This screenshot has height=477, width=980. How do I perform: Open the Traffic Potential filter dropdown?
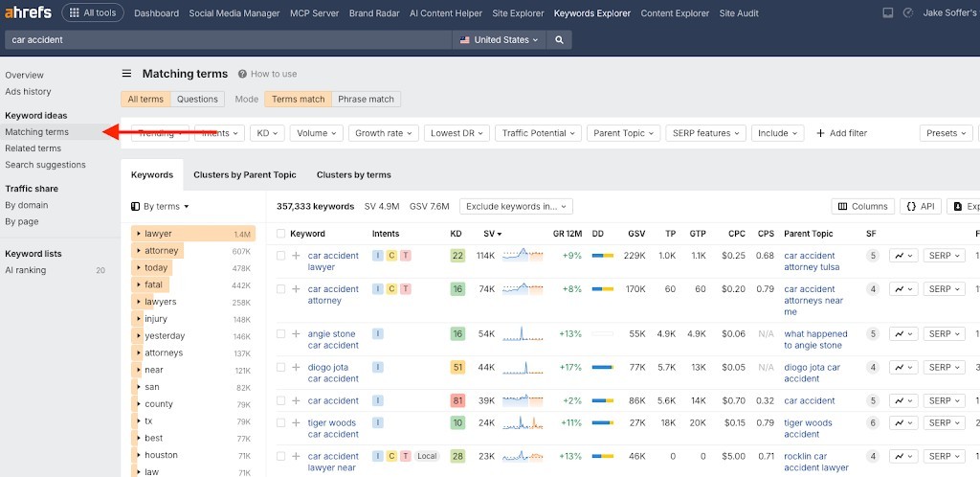[x=538, y=133]
